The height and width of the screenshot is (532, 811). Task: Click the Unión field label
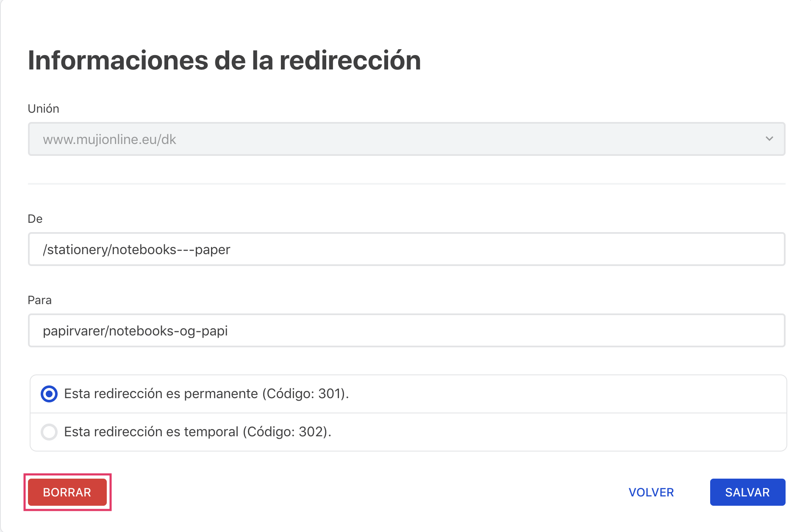[43, 108]
